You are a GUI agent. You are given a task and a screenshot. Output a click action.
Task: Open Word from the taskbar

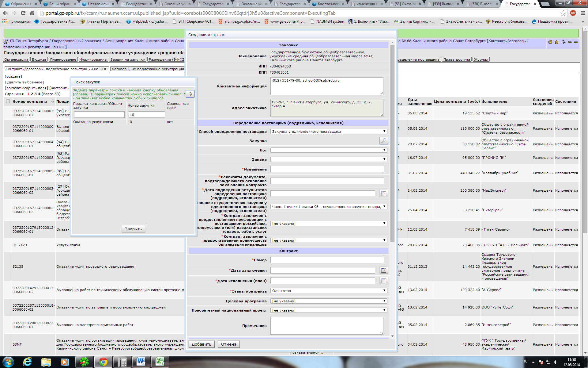(141, 362)
